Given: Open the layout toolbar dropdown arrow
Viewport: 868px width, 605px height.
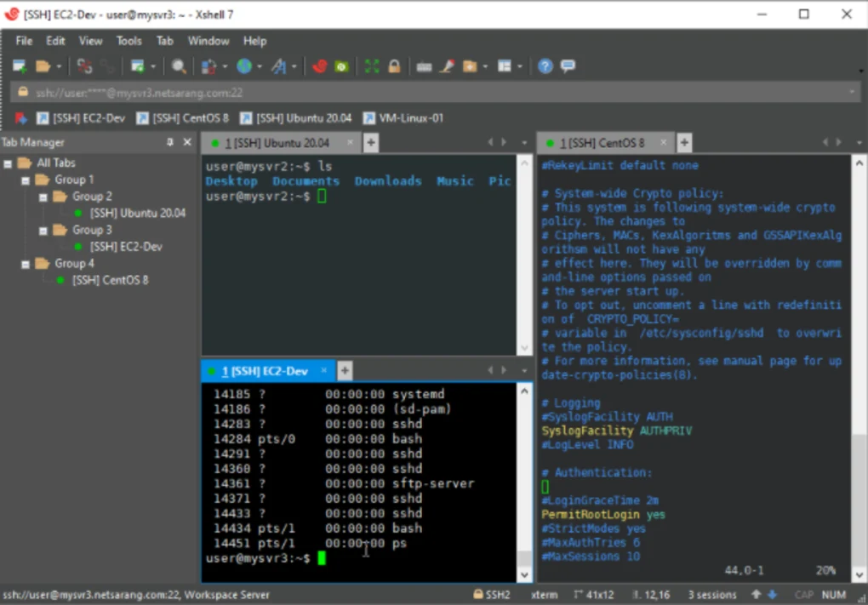Looking at the screenshot, I should [520, 66].
